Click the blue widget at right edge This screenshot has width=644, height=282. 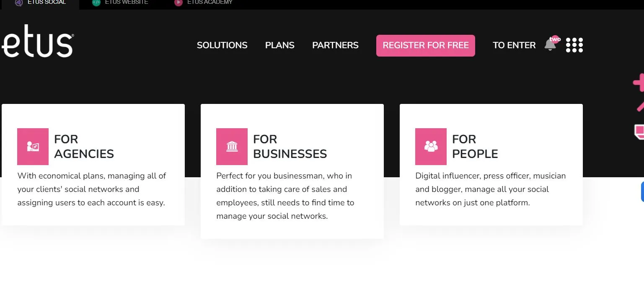click(642, 192)
